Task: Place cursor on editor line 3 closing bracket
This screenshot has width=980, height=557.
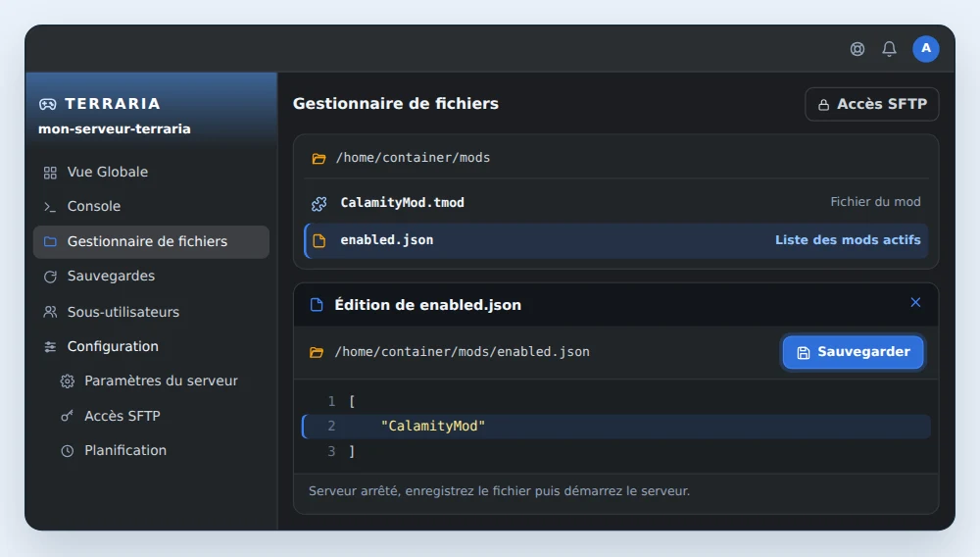Action: pyautogui.click(x=352, y=451)
